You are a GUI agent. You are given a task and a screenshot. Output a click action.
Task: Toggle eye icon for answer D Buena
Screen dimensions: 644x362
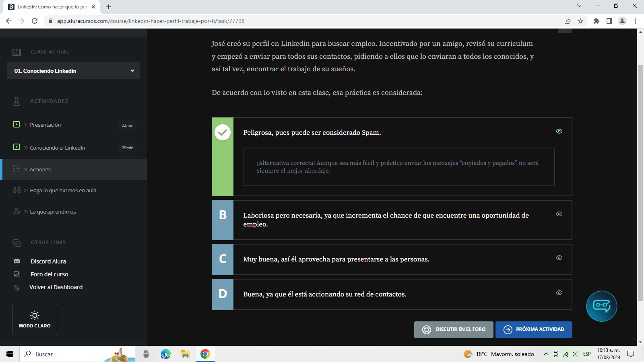[559, 293]
